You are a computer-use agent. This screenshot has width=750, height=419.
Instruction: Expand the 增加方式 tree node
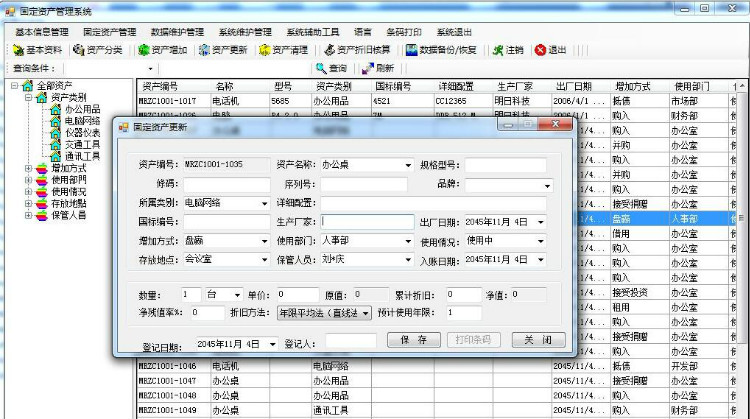(28, 169)
